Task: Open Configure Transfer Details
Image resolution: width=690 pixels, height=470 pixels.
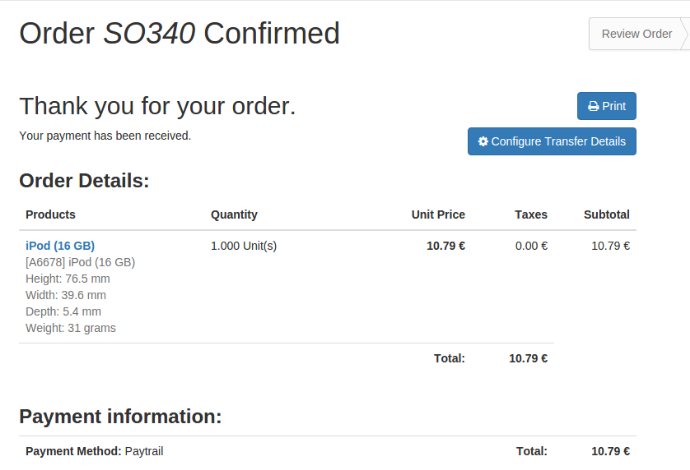Action: point(552,141)
